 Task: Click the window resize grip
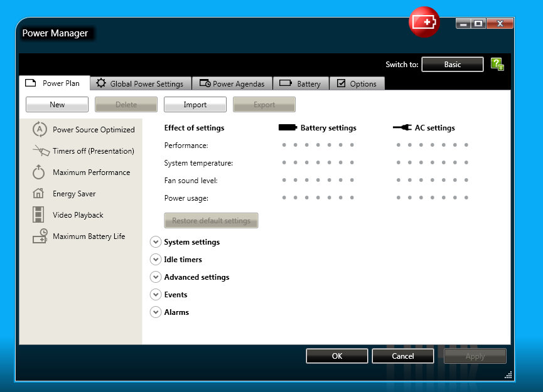pos(508,376)
